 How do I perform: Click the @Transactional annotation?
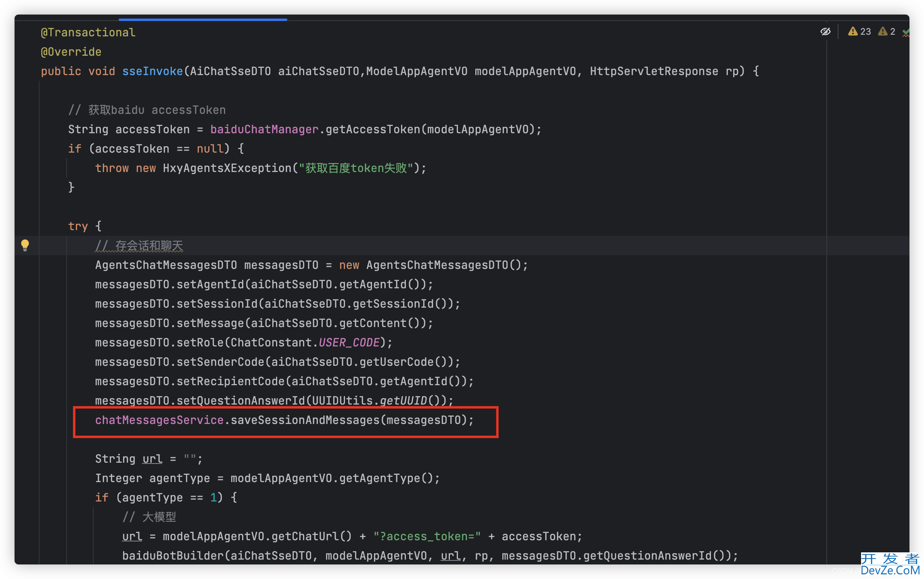click(88, 32)
